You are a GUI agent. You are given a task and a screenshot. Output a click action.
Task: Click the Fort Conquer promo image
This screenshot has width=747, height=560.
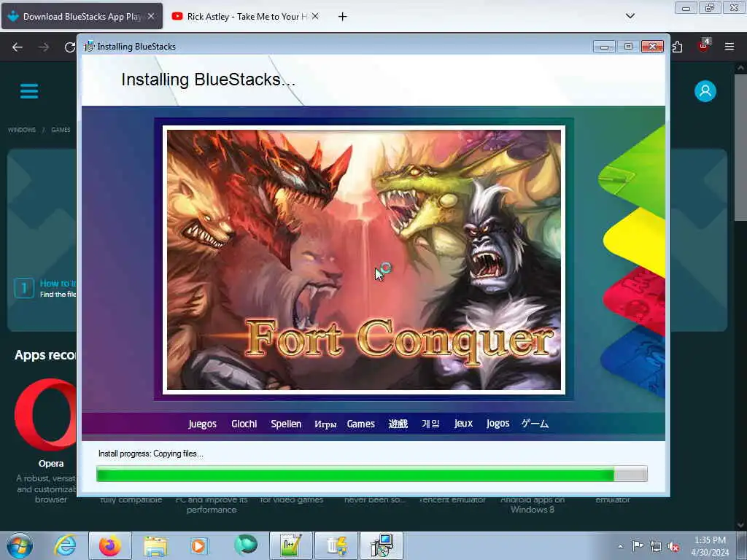364,260
